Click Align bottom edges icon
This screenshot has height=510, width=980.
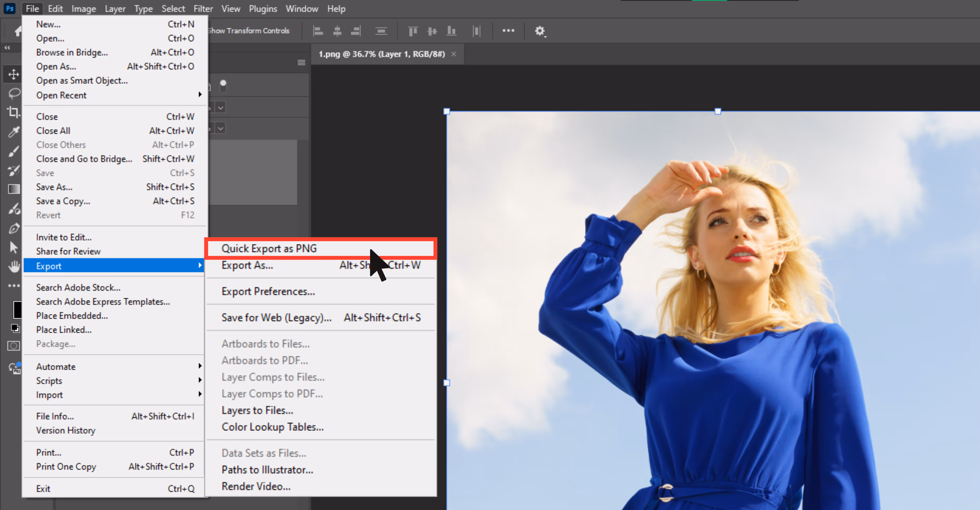pos(452,31)
